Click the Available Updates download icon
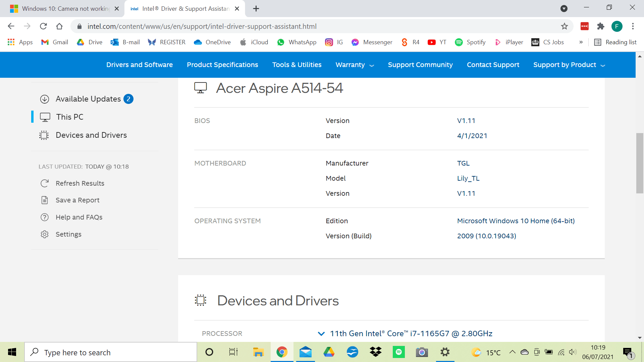 tap(45, 99)
